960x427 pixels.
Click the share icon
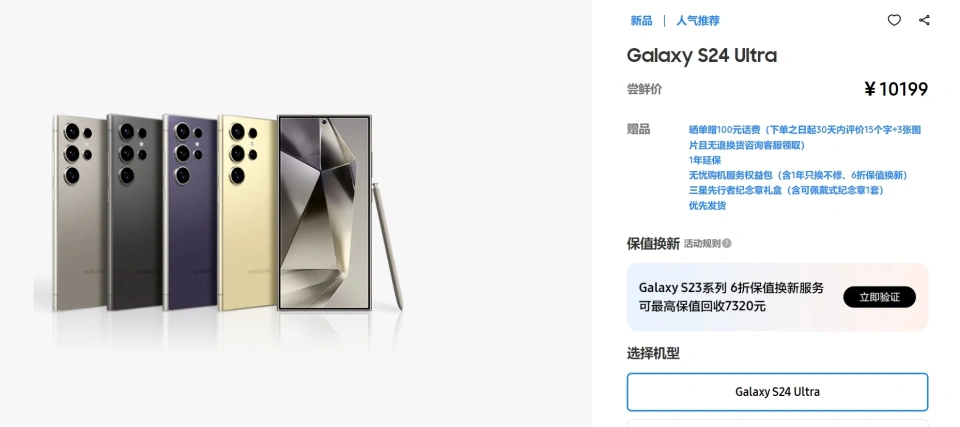[x=924, y=20]
